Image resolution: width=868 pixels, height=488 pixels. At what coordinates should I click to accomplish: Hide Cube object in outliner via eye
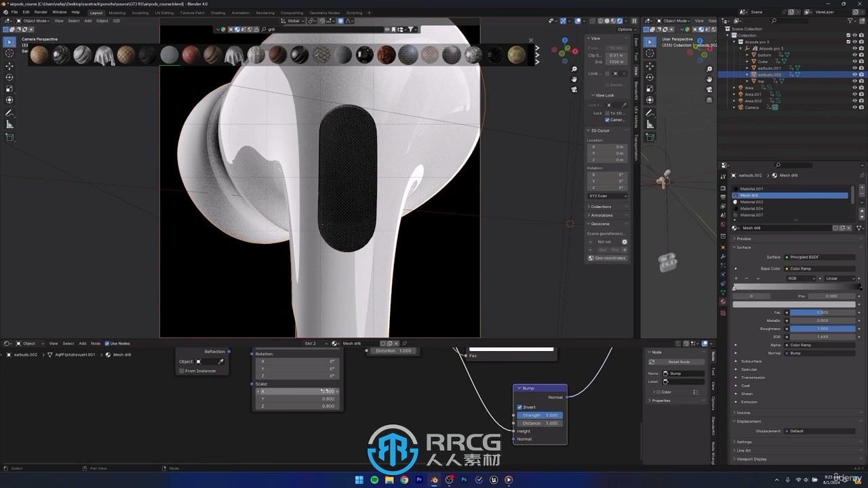854,62
